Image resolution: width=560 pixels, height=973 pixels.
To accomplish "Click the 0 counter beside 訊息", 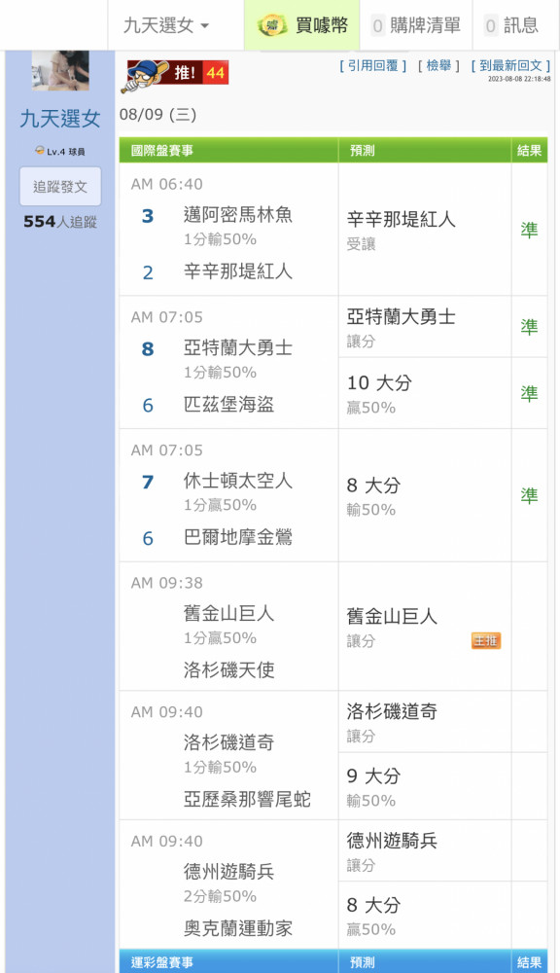I will point(491,26).
